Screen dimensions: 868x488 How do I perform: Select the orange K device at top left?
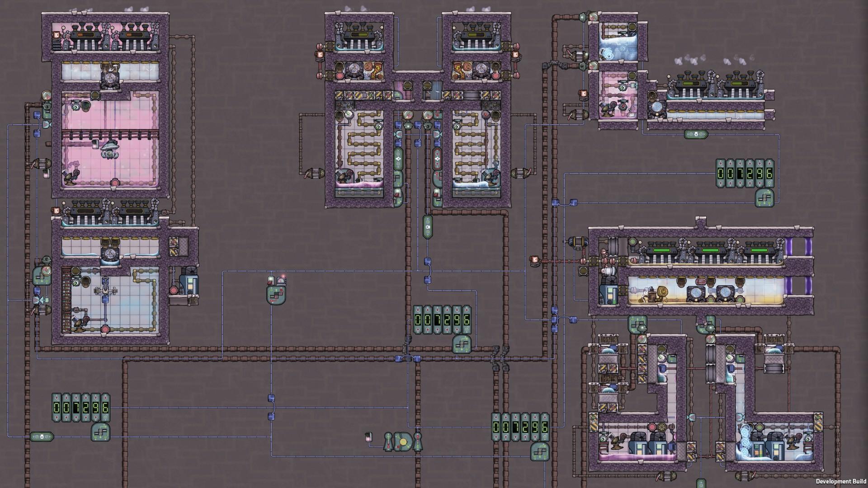(57, 35)
